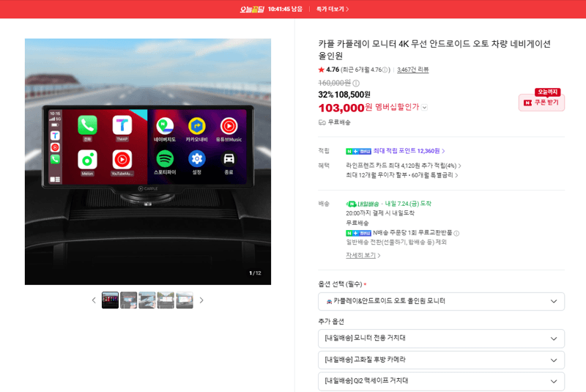
Task: Open the 고화질 후방 카메라 dropdown
Action: (x=441, y=360)
